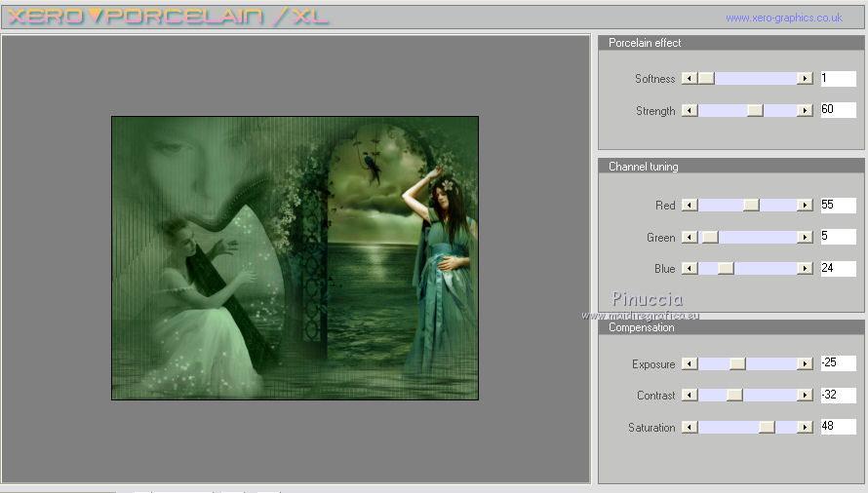Click the preview image of the harp scene
The image size is (868, 493).
tap(295, 258)
